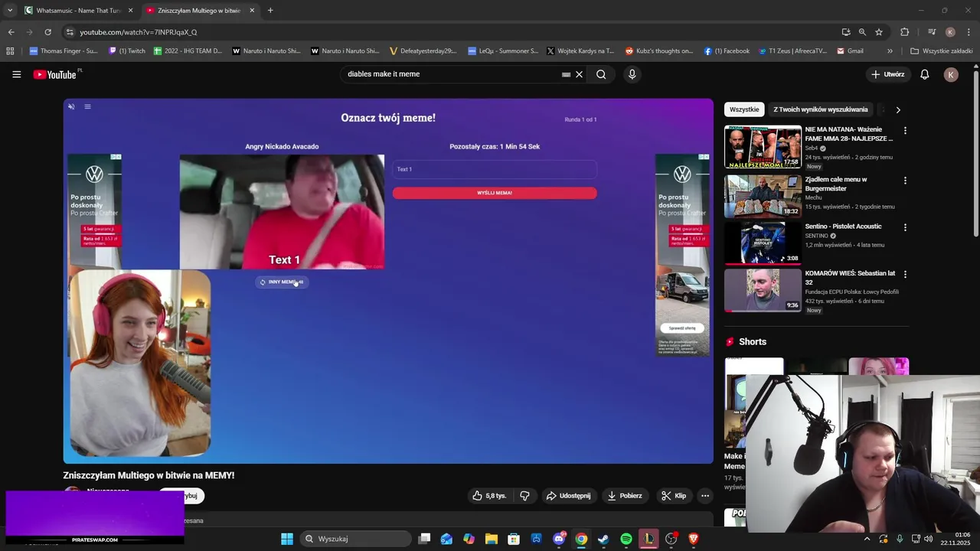The height and width of the screenshot is (551, 980).
Task: Click Pobierz download button
Action: click(625, 496)
